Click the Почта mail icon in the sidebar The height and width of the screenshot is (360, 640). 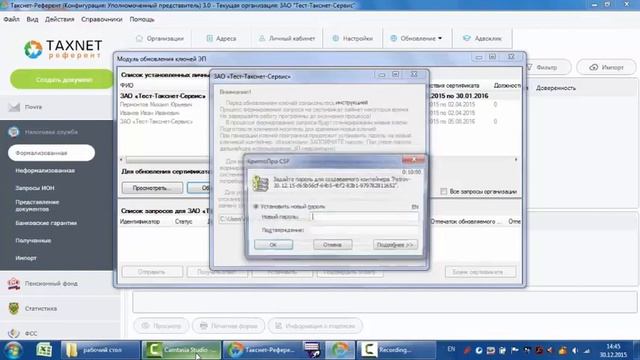[x=14, y=107]
